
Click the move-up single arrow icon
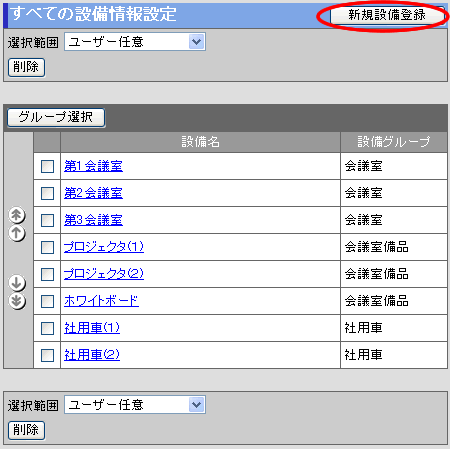click(x=17, y=233)
